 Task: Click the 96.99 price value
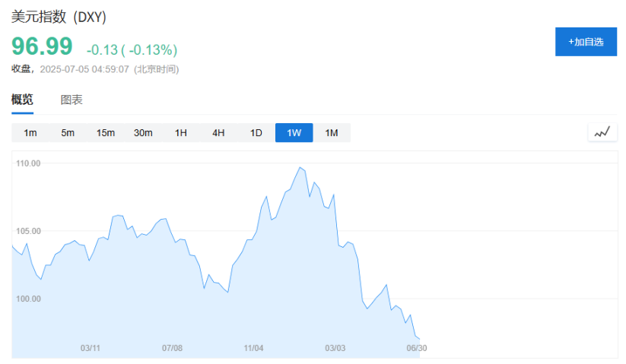pyautogui.click(x=42, y=46)
